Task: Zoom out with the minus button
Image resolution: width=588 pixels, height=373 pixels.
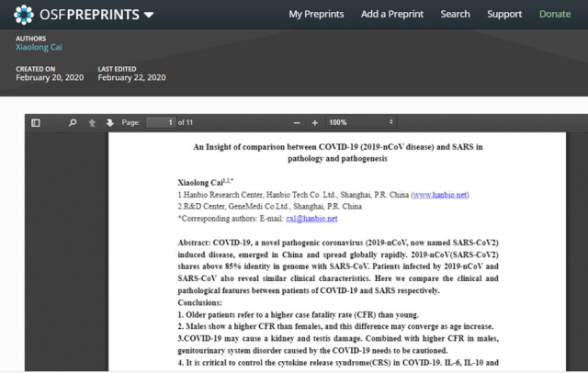Action: 297,123
